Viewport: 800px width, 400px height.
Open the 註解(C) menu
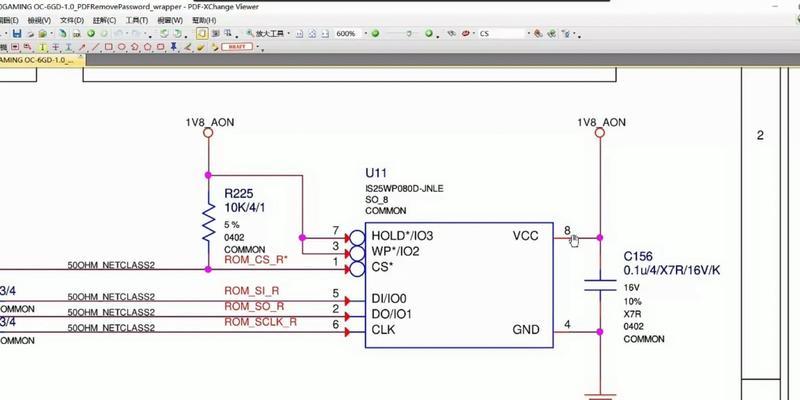point(105,20)
